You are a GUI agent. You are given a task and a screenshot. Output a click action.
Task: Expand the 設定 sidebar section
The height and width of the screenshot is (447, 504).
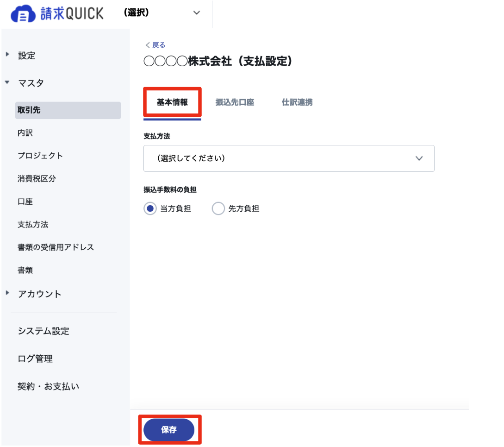26,55
